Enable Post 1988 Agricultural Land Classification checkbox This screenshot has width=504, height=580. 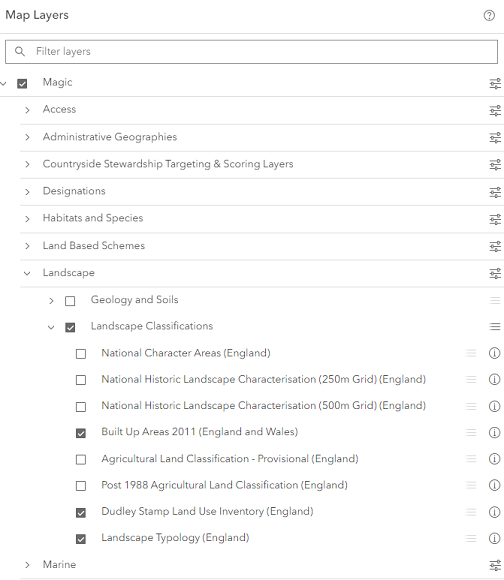[x=81, y=486]
